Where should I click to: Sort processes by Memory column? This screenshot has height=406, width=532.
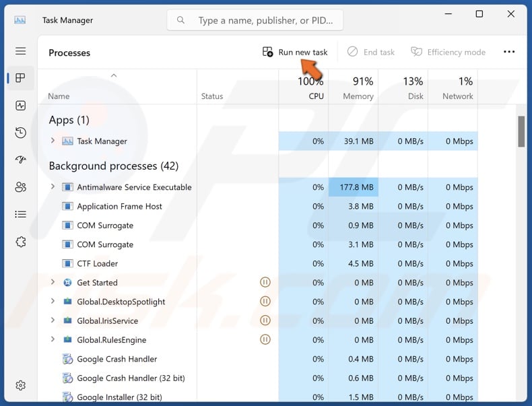click(x=353, y=88)
